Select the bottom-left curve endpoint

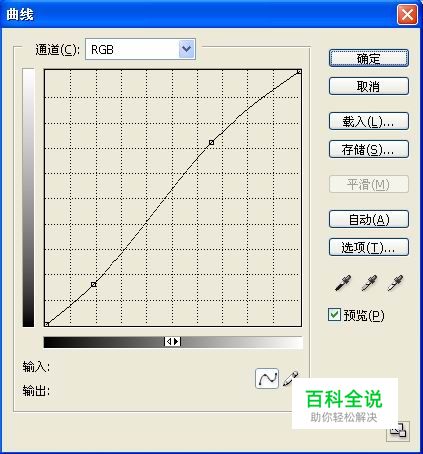click(x=47, y=324)
